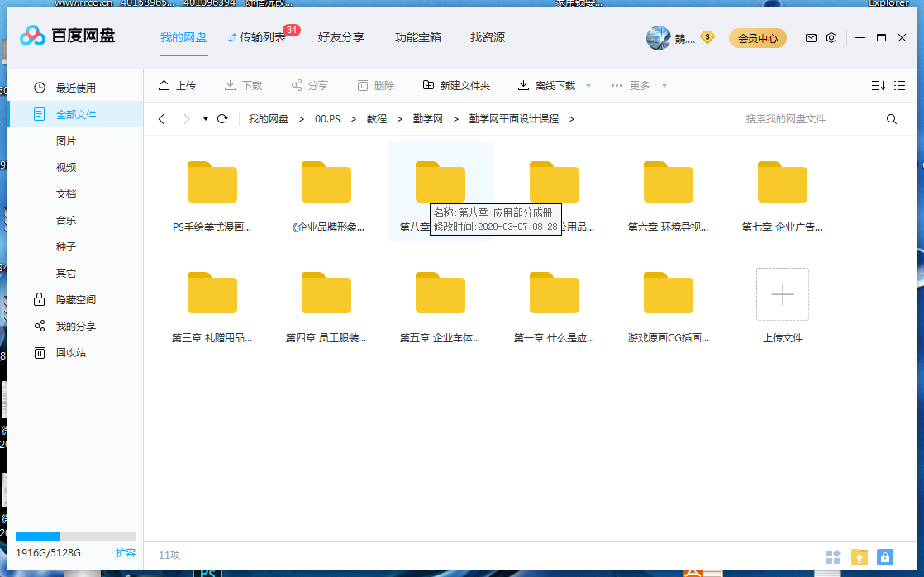Screen dimensions: 924x577
Task: Select the 第四章 员工服装 folder
Action: [326, 307]
